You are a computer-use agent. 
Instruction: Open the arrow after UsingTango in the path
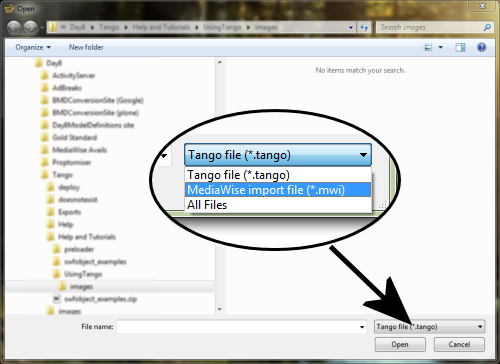point(248,27)
